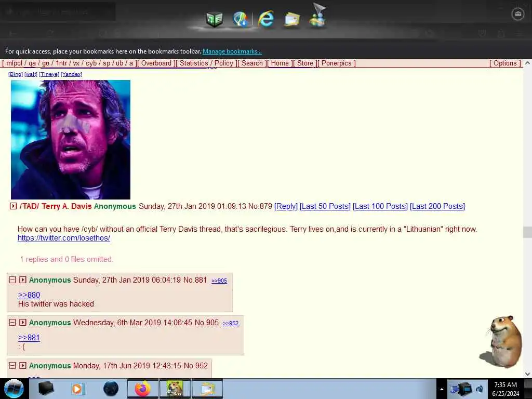Image resolution: width=532 pixels, height=399 pixels.
Task: Open post menu arrow for No.905
Action: pyautogui.click(x=23, y=322)
